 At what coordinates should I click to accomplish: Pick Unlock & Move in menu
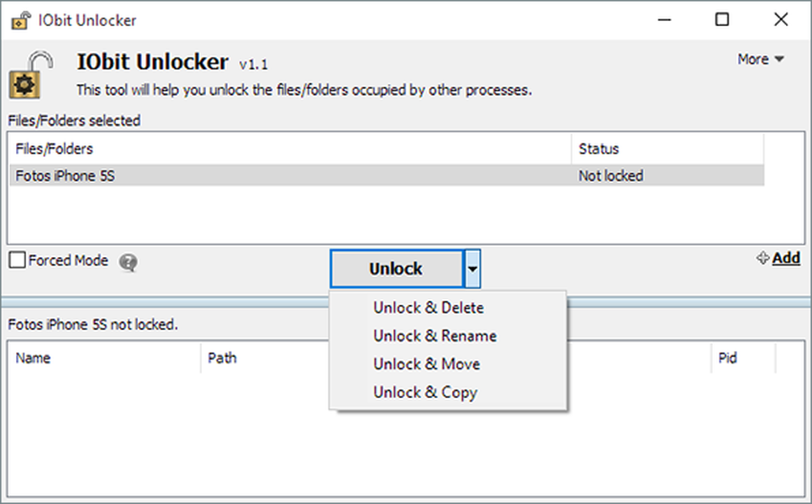click(426, 364)
